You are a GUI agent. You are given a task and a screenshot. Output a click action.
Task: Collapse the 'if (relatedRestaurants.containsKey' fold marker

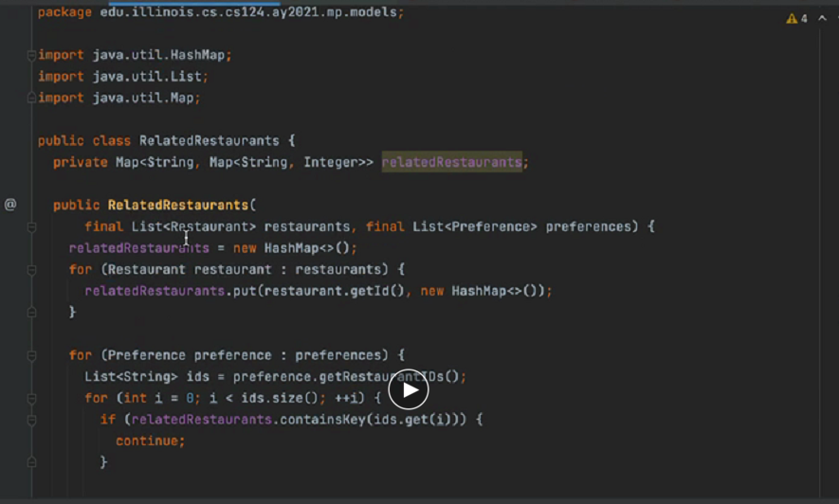31,420
